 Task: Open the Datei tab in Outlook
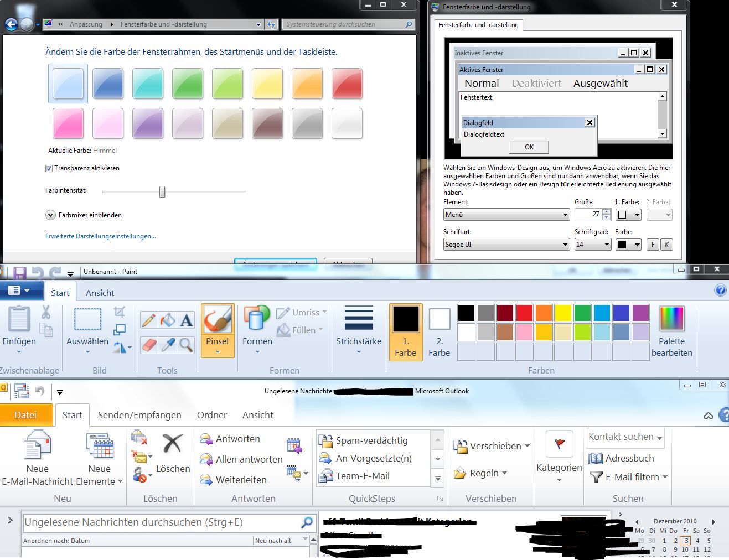click(x=25, y=415)
